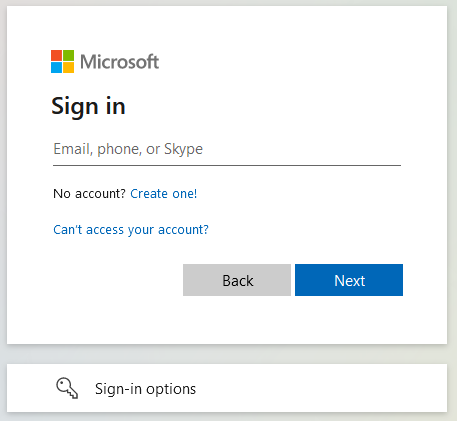457x421 pixels.
Task: Click the word Skype in the placeholder
Action: [183, 149]
